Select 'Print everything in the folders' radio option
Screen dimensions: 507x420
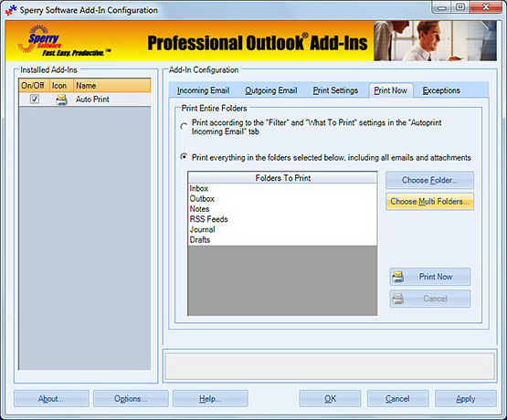click(x=184, y=157)
